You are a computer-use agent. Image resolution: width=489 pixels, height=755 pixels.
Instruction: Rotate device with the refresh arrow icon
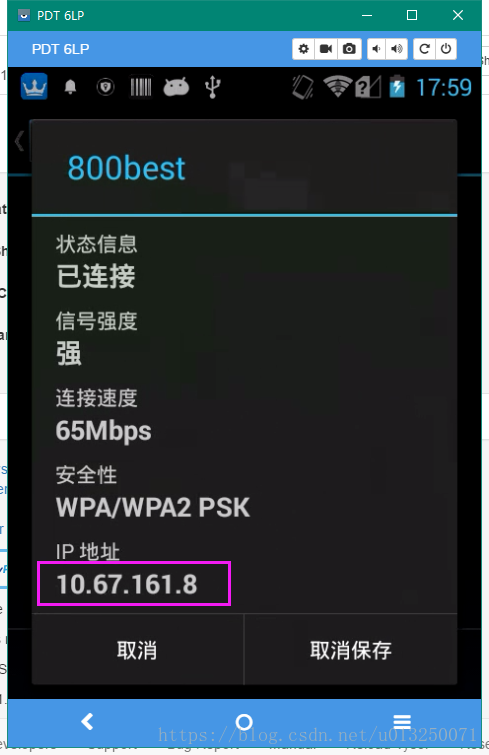tap(424, 49)
